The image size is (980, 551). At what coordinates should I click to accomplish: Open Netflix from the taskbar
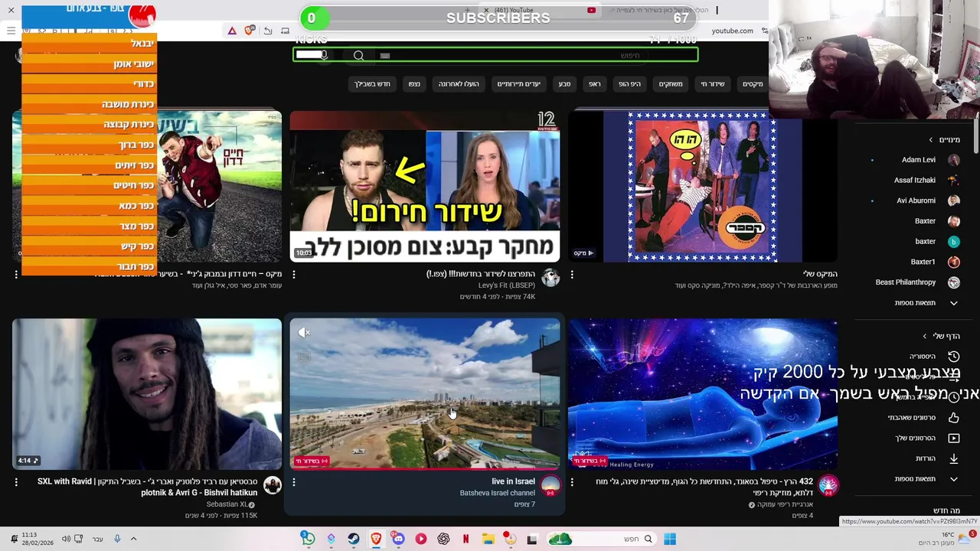pyautogui.click(x=465, y=539)
